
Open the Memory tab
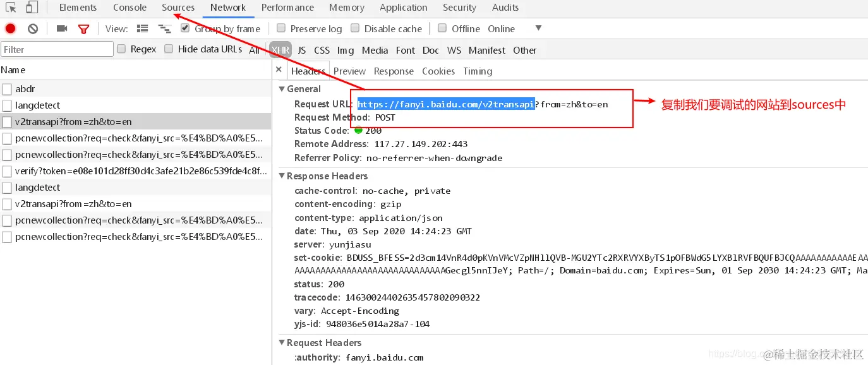click(347, 8)
